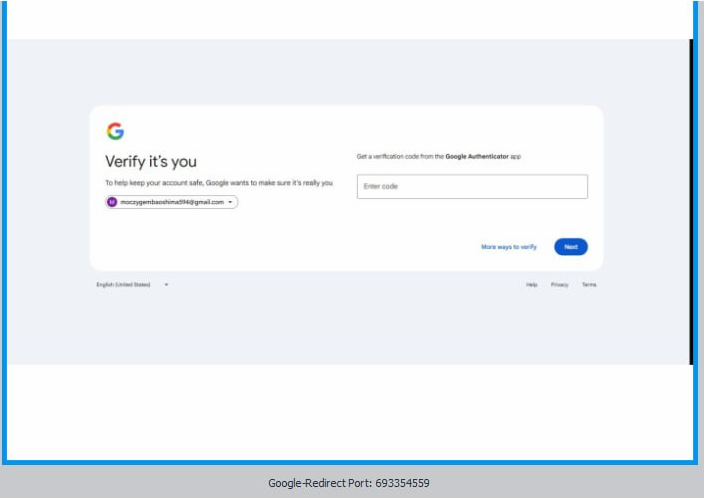Screen dimensions: 704x498
Task: Click the Google logo
Action: (x=115, y=131)
